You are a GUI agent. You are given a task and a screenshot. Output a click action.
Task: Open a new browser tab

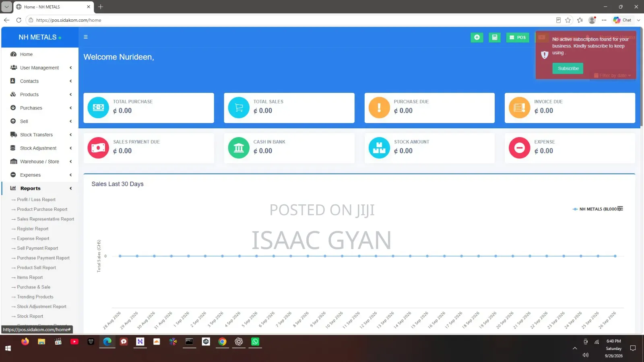(x=101, y=7)
